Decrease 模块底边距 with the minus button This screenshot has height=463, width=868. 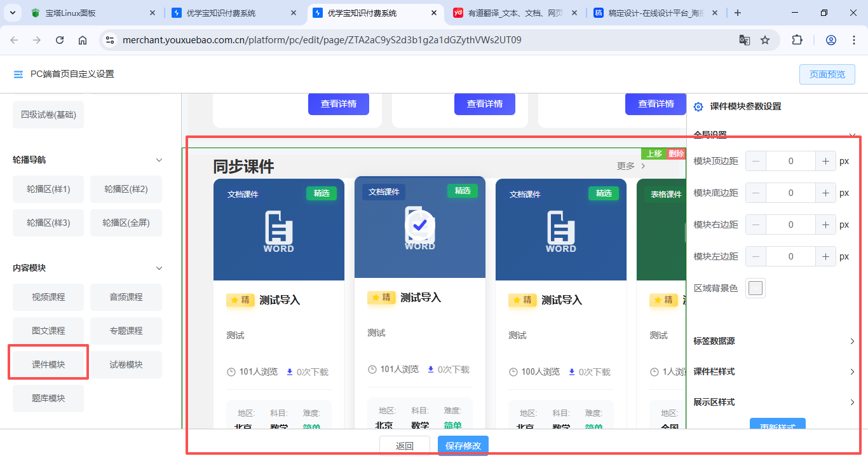coord(756,193)
